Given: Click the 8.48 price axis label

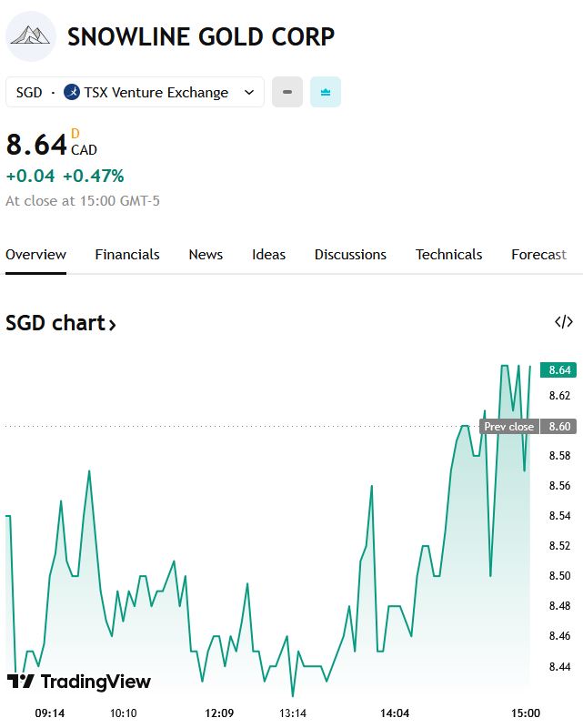Looking at the screenshot, I should [559, 606].
